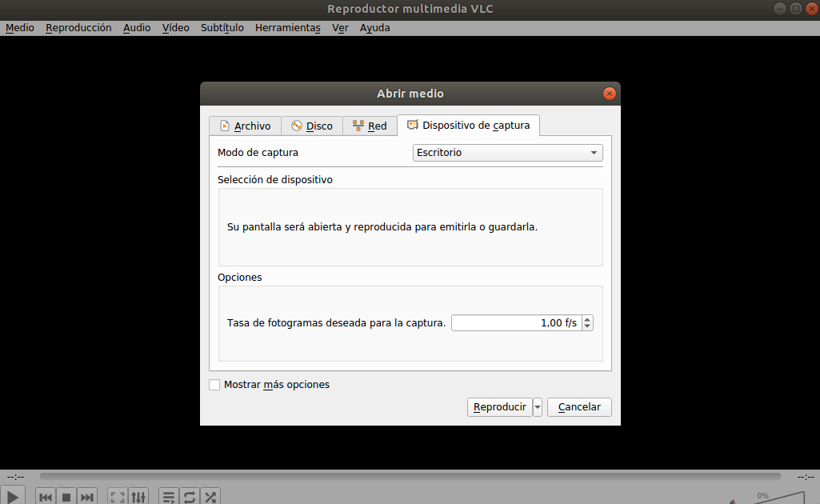
Task: Click the Cancelar button
Action: pos(579,407)
